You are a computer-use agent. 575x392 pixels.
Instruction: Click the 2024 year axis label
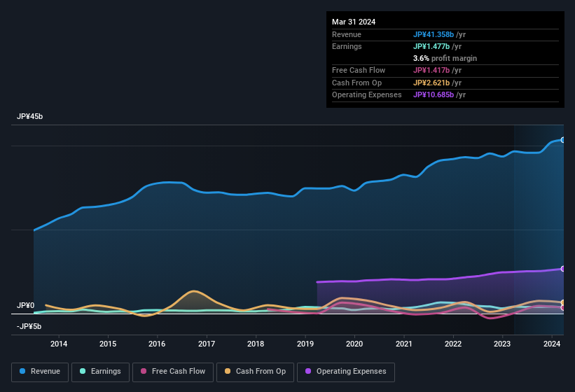pyautogui.click(x=552, y=344)
